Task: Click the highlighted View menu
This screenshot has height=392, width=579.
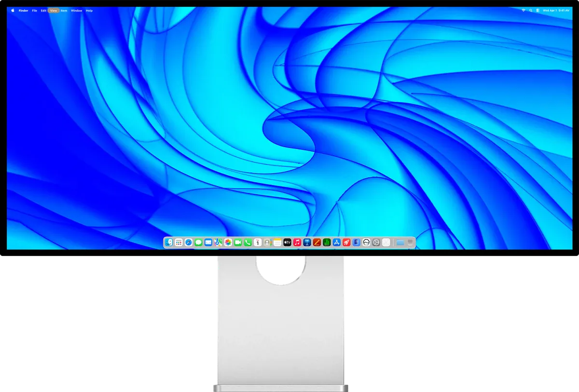Action: point(53,10)
